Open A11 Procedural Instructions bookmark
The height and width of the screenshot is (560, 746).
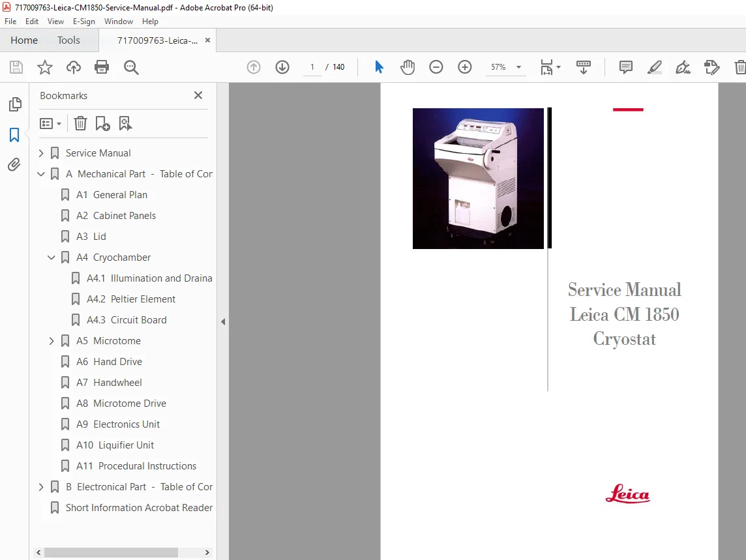(136, 466)
